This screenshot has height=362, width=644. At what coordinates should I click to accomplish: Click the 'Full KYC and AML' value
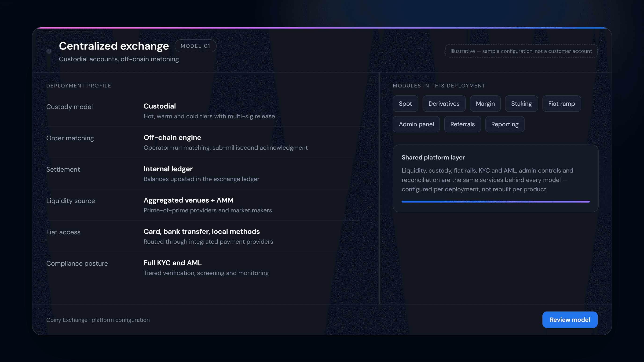click(172, 263)
